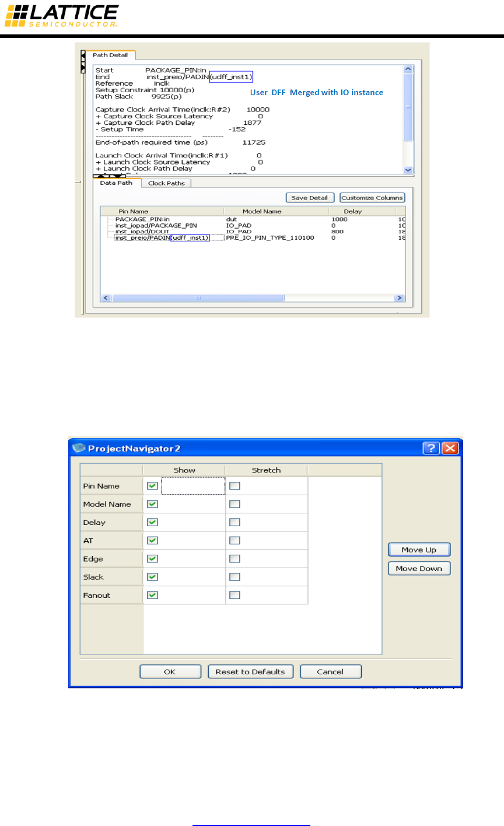Image resolution: width=504 pixels, height=826 pixels.
Task: Click down arrow of Path Detail vertical scrollbar
Action: [408, 170]
